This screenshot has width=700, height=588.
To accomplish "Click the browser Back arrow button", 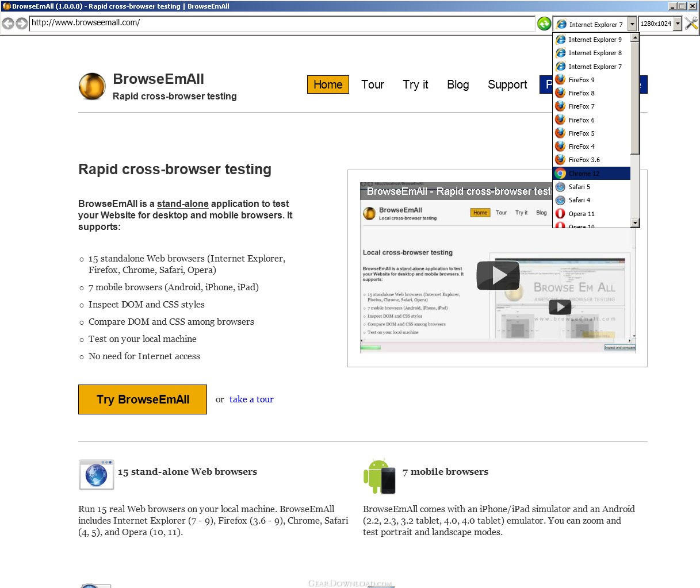I will tap(7, 23).
